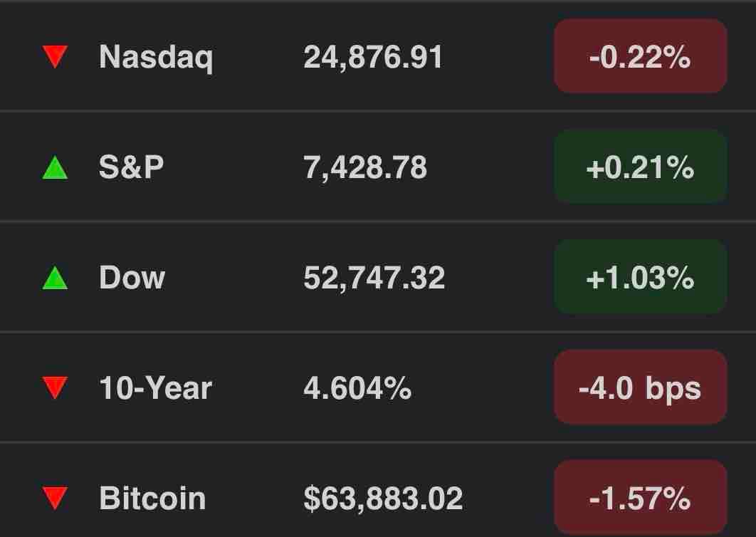The height and width of the screenshot is (537, 756).
Task: Select the Dow label
Action: [x=132, y=278]
